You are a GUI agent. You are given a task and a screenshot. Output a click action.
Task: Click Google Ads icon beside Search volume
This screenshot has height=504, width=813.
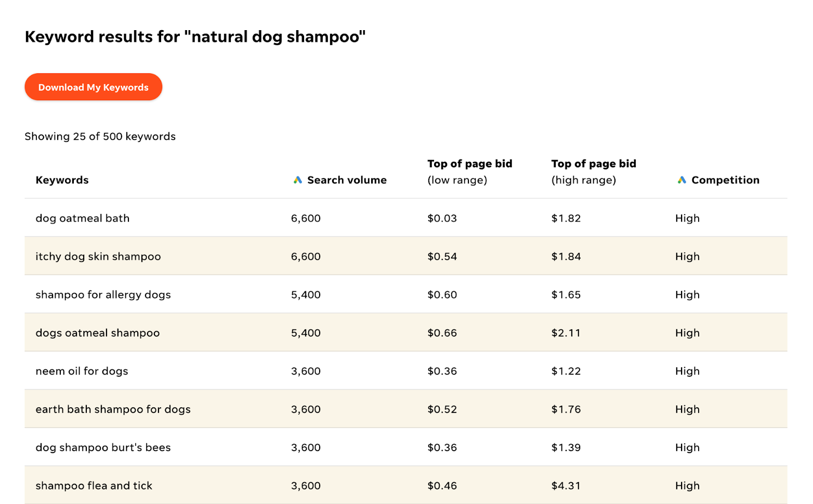coord(298,180)
